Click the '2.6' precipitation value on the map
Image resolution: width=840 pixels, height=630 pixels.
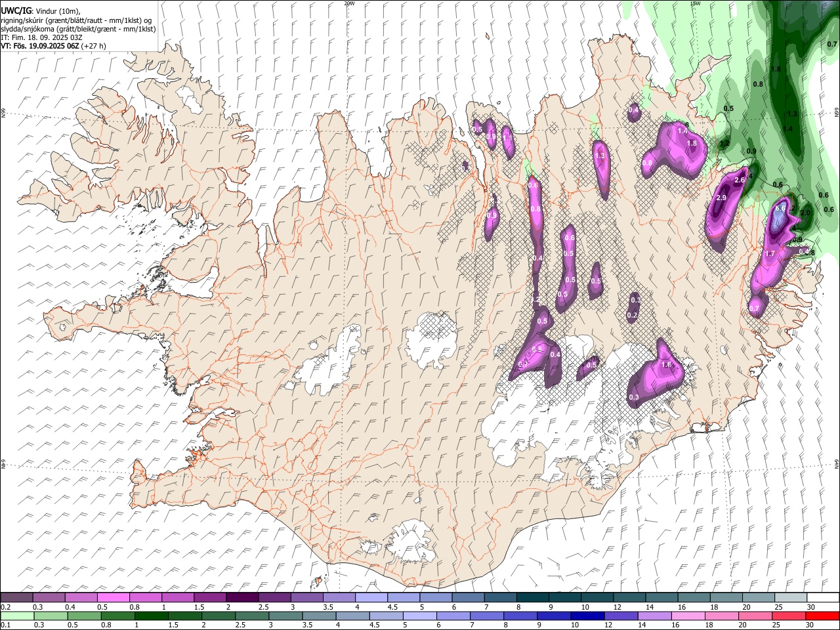coord(740,180)
